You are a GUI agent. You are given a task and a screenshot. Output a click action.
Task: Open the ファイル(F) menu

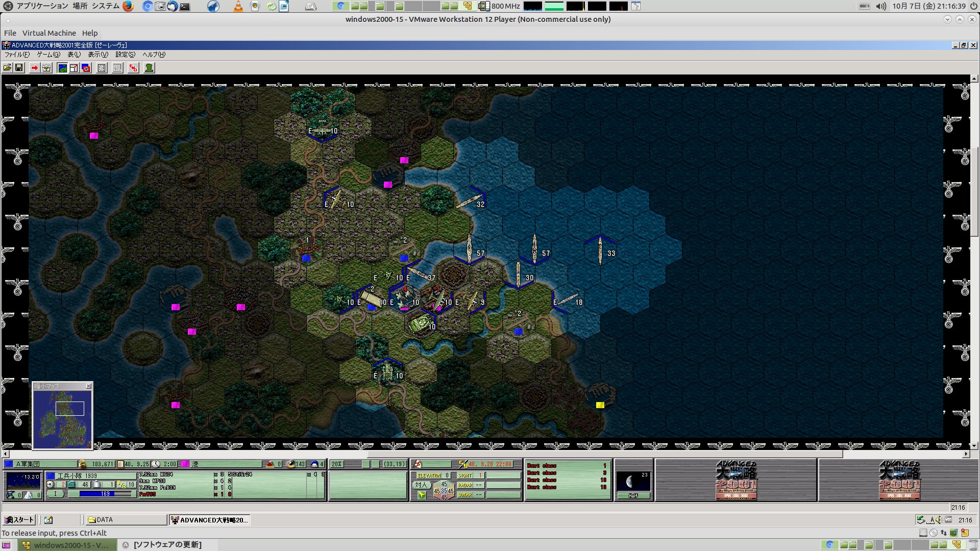coord(17,55)
